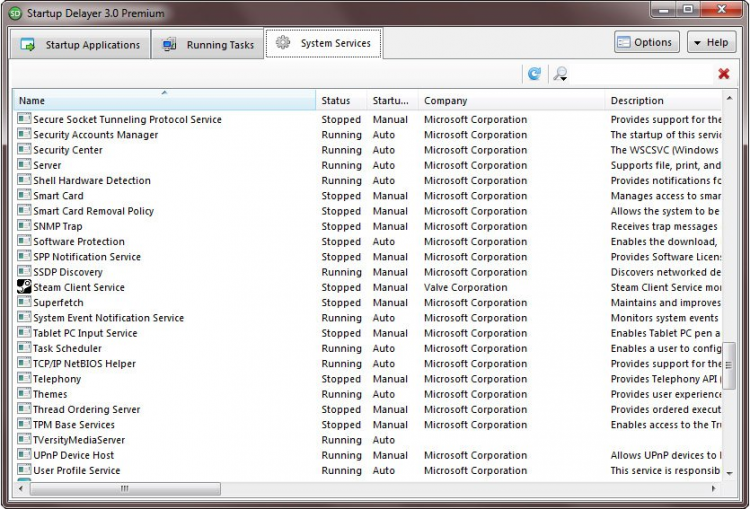Click the red X delete icon
The height and width of the screenshot is (509, 750).
[x=723, y=74]
